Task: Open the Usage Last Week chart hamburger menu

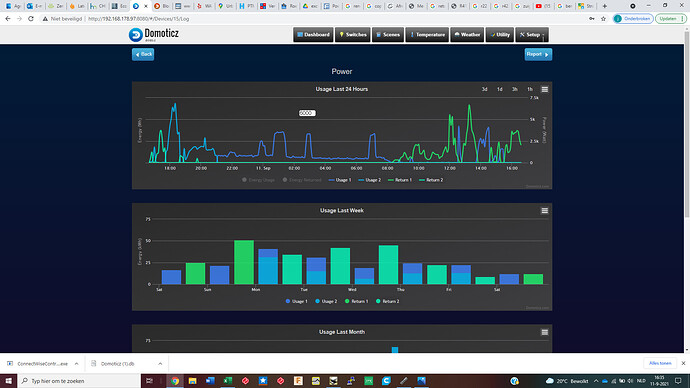Action: (x=544, y=211)
